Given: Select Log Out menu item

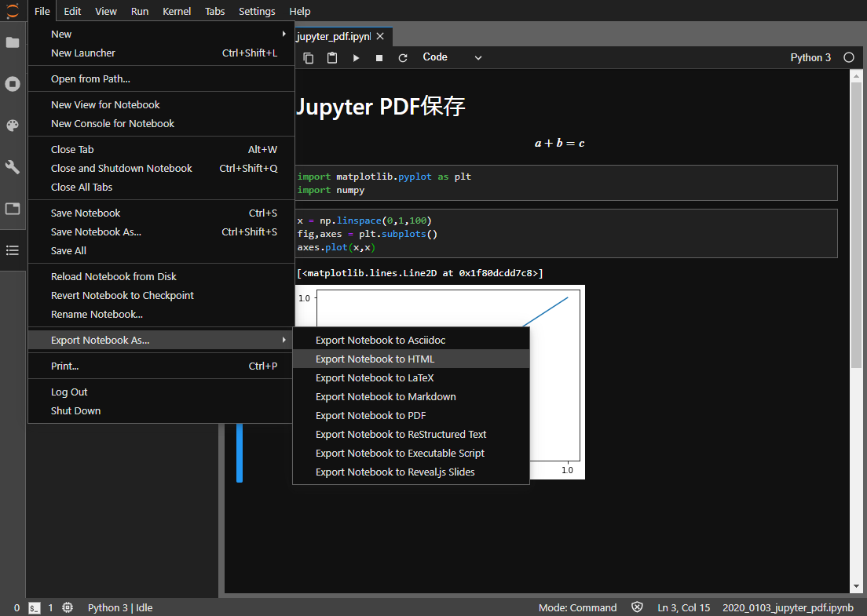Looking at the screenshot, I should click(161, 392).
